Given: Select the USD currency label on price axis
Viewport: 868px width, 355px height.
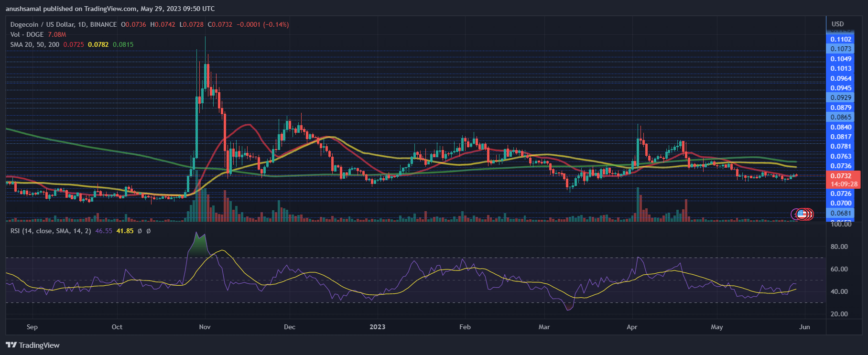Looking at the screenshot, I should 837,24.
